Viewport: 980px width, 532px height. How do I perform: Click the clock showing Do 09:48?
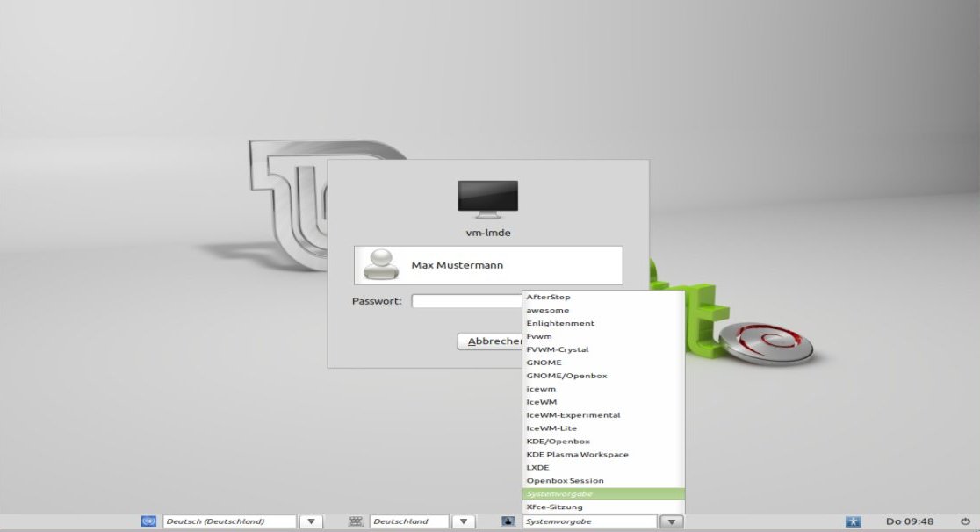[x=910, y=521]
